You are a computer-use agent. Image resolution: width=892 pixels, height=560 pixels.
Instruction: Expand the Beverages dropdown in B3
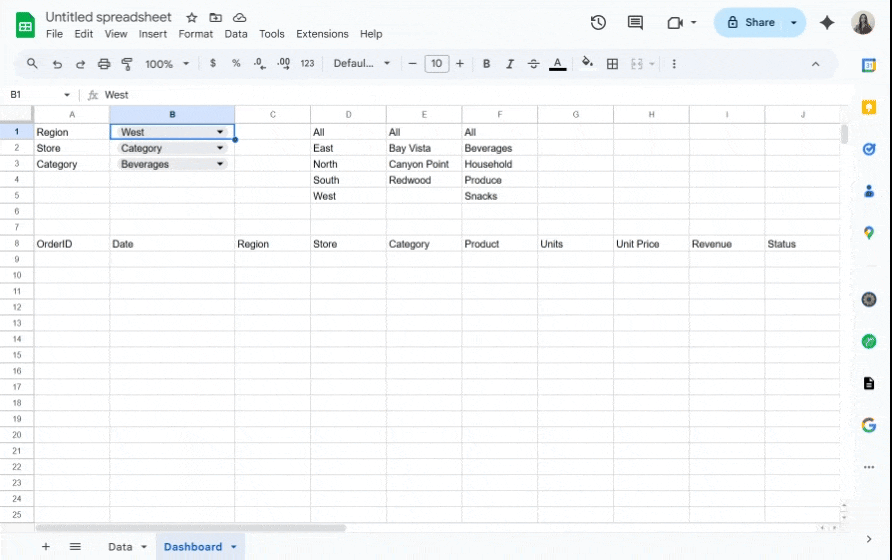[x=220, y=164]
